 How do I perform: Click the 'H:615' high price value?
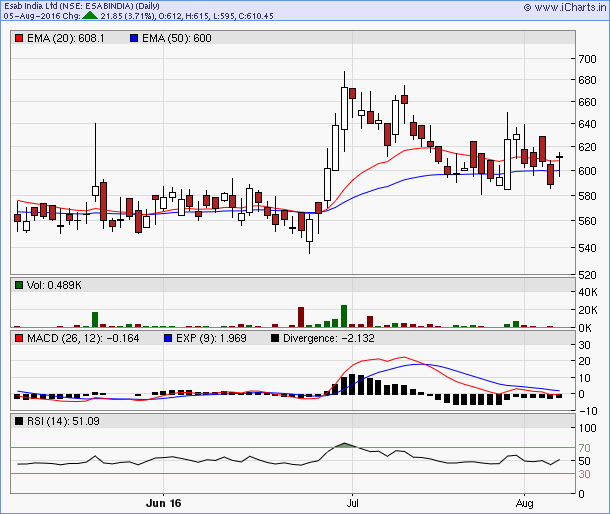tap(197, 16)
